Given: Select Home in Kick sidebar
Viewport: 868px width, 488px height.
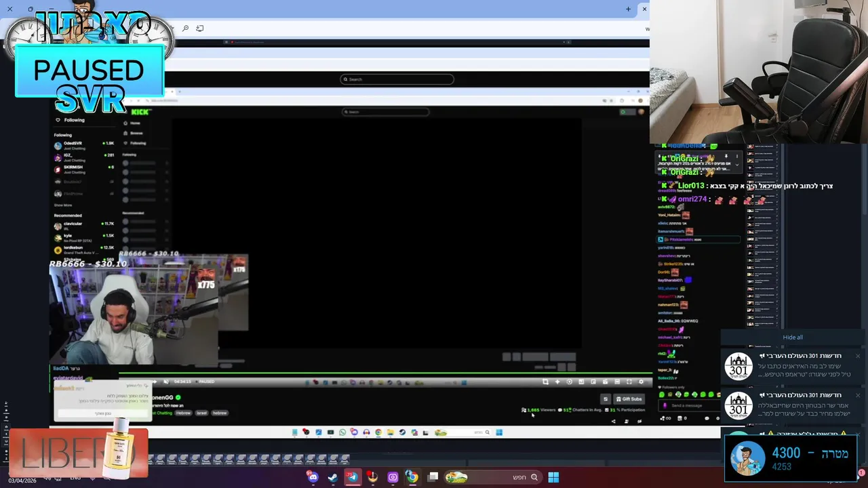Looking at the screenshot, I should coord(135,123).
